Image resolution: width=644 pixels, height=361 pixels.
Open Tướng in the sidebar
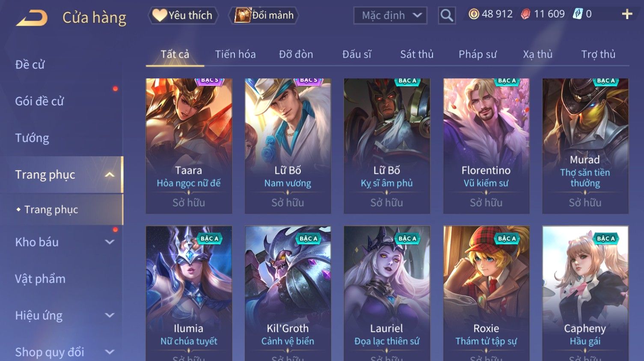click(32, 138)
